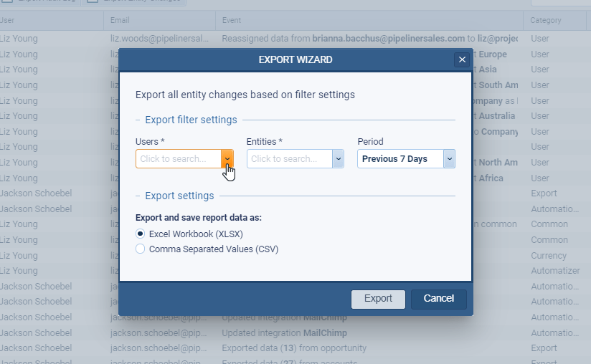Expand the Entities dropdown arrow
Screen dimensions: 591x364
pos(339,159)
